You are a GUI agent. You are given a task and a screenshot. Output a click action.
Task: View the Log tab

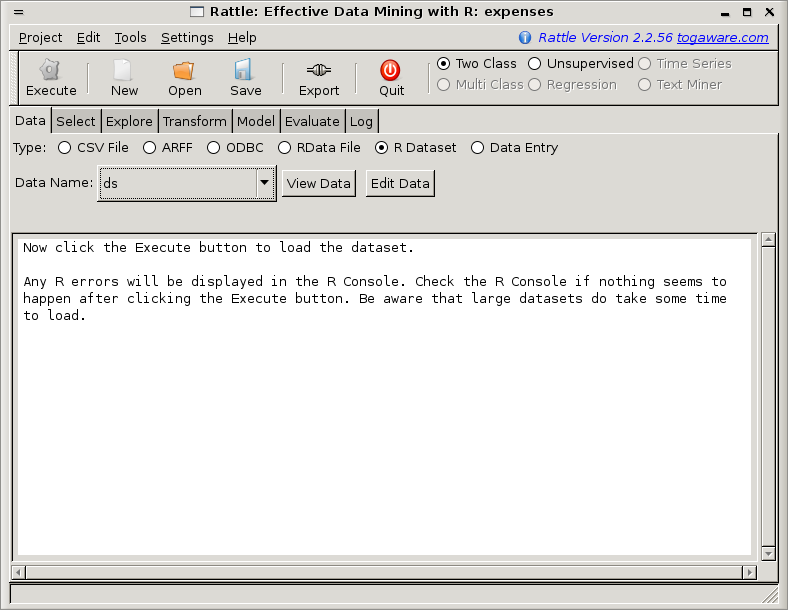point(361,122)
